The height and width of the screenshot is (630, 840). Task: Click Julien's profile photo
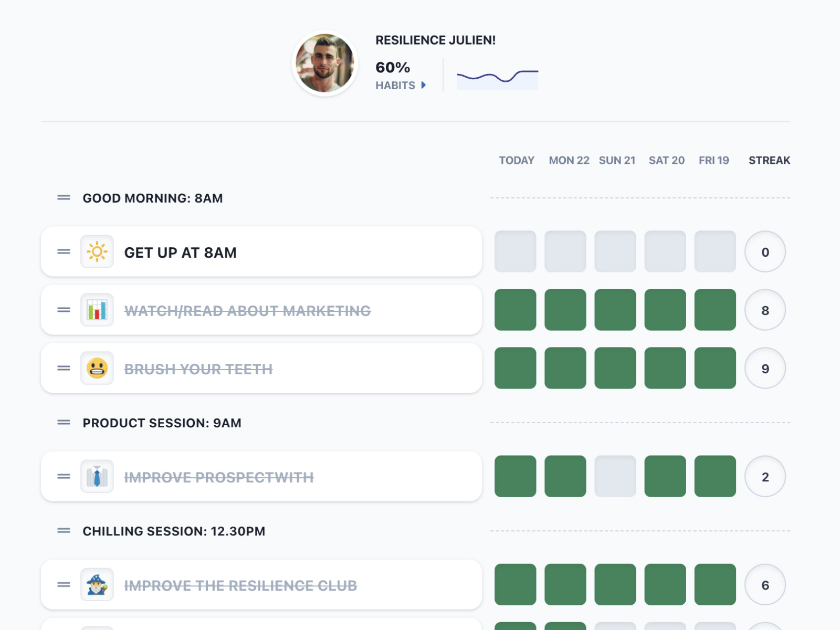click(325, 64)
